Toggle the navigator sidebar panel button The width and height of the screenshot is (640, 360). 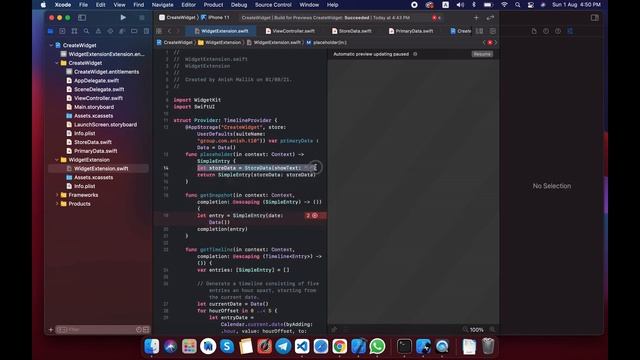tap(82, 18)
